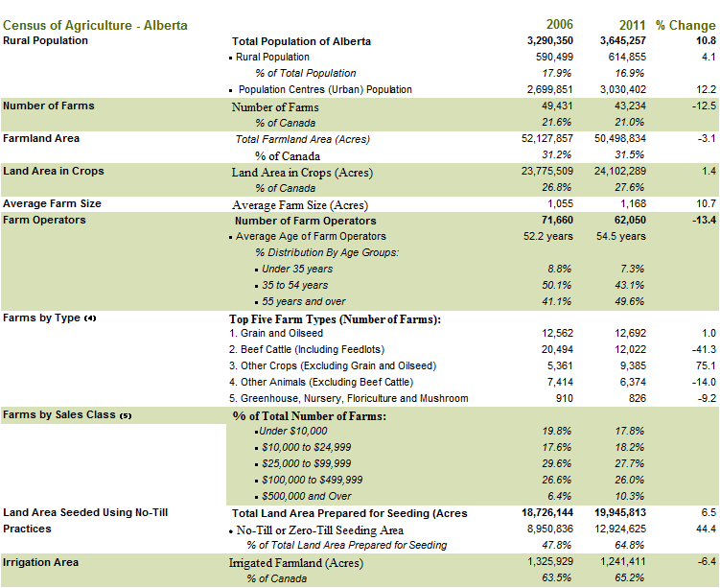
Task: Select the 2006 column header
Action: coord(559,24)
